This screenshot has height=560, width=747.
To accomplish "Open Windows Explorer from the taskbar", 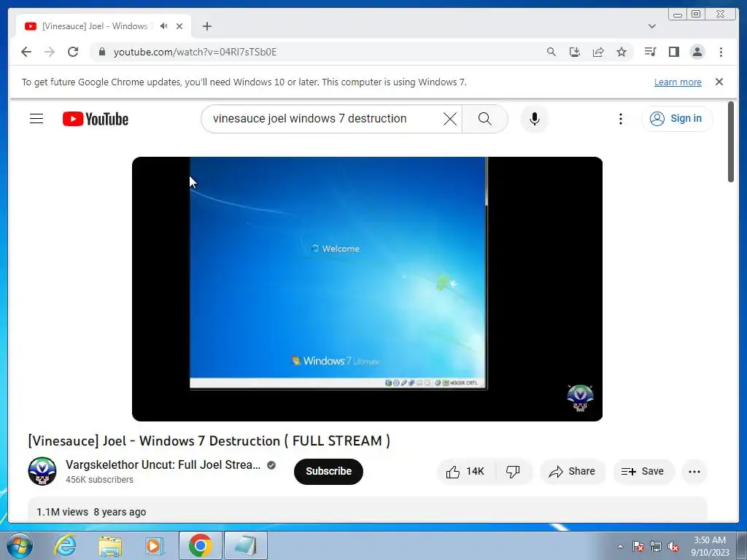I will [x=110, y=545].
